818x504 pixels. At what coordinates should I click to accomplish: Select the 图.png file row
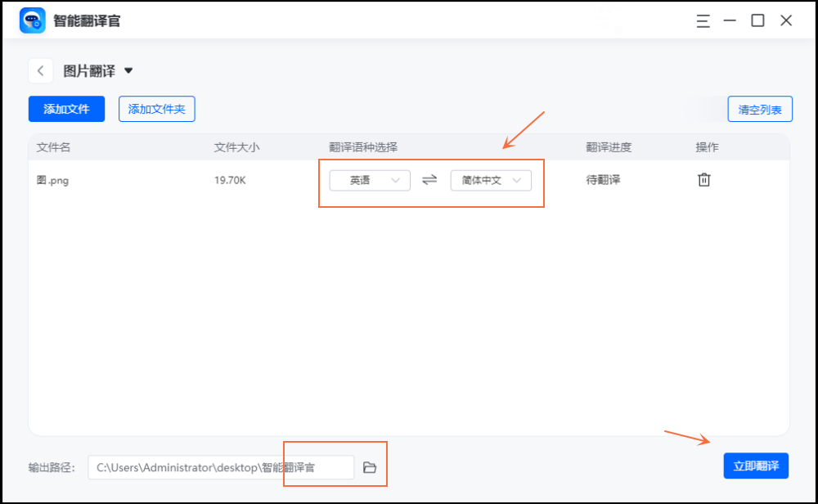click(53, 179)
